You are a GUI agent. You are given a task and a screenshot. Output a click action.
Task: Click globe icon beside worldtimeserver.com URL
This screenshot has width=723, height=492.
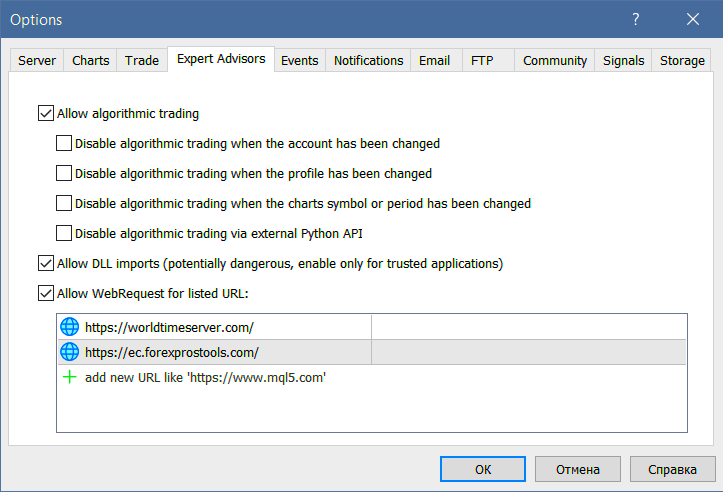[x=70, y=327]
